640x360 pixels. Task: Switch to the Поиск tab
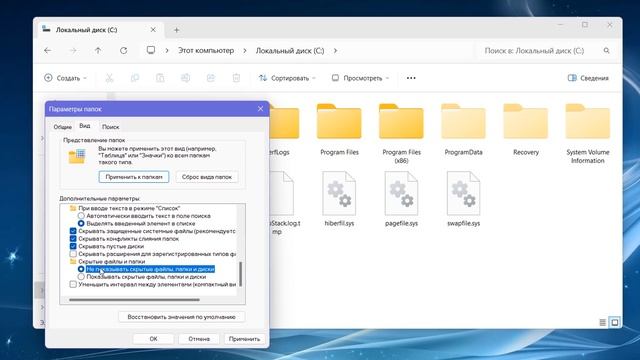(110, 127)
